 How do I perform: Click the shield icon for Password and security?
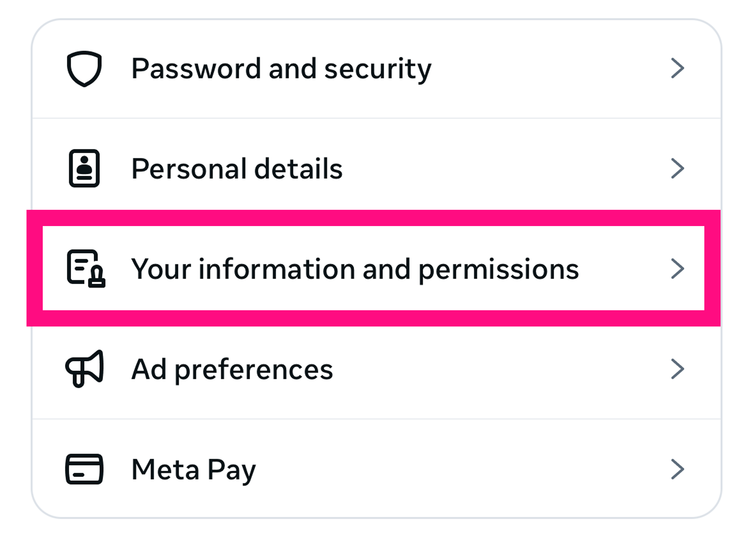84,69
